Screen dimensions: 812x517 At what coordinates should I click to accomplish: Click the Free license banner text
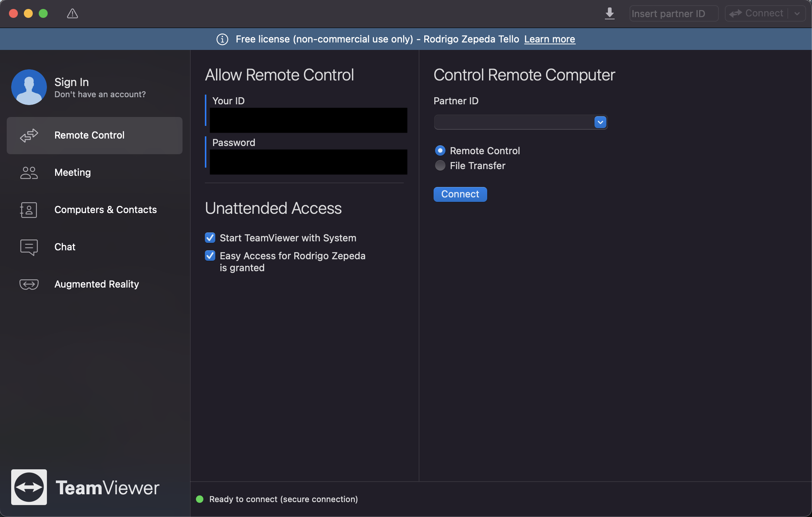pyautogui.click(x=377, y=39)
